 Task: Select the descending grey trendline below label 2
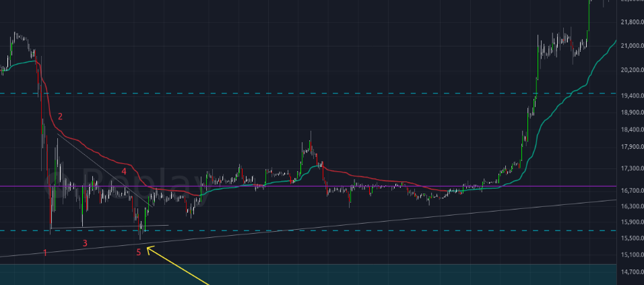click(101, 165)
